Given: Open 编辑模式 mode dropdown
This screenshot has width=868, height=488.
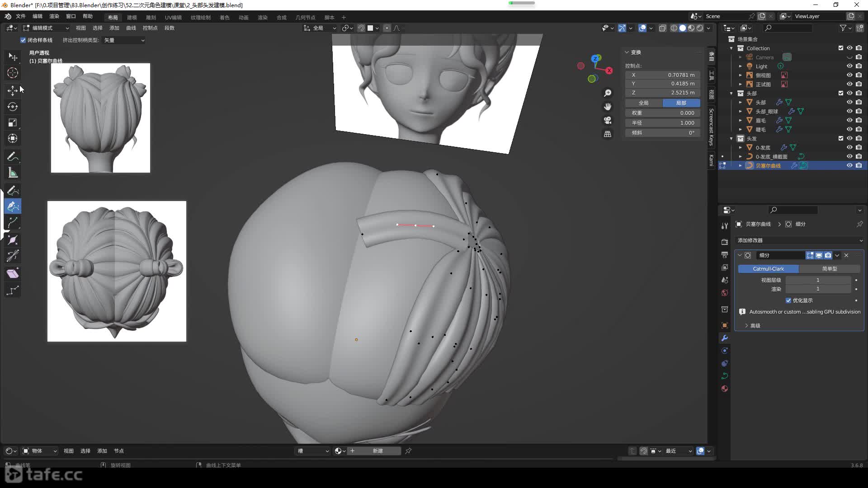Looking at the screenshot, I should point(46,28).
